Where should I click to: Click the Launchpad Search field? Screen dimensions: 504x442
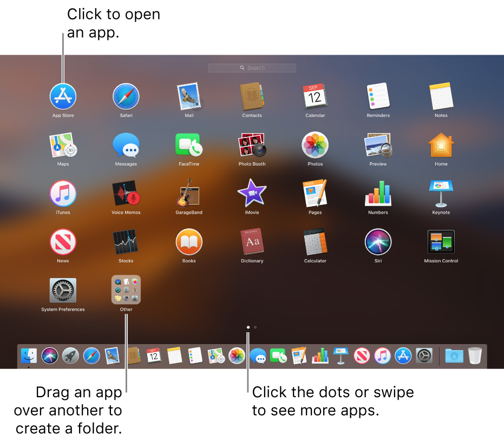[252, 68]
